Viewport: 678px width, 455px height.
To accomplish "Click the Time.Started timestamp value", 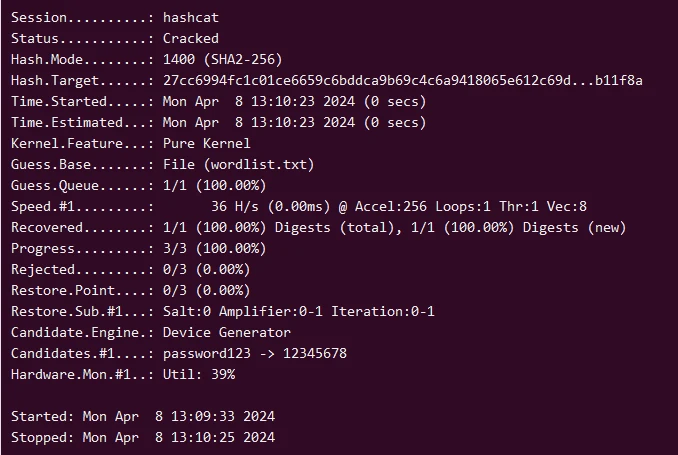I will [x=294, y=101].
